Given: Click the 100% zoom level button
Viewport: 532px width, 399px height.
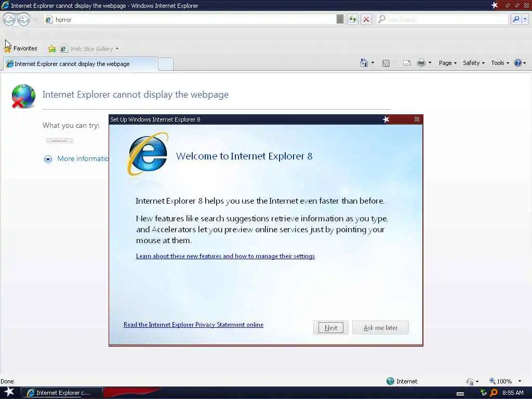Looking at the screenshot, I should [x=500, y=381].
